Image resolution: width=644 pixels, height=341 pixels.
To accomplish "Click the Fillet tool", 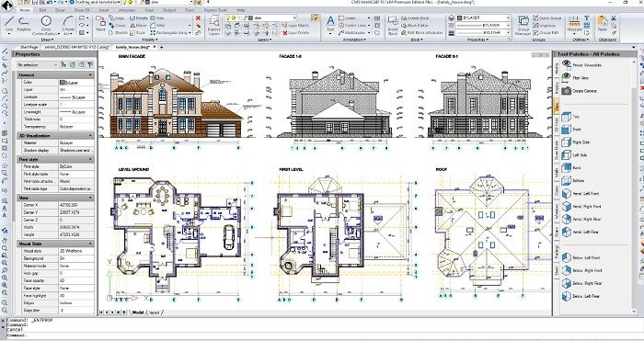I will [x=157, y=25].
